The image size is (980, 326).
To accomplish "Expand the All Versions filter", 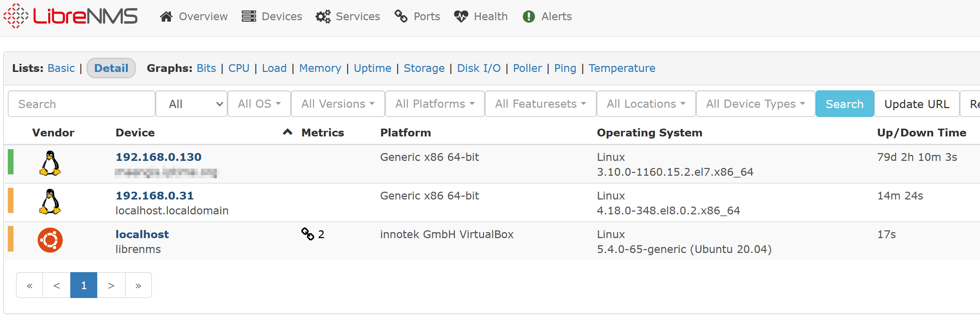I will click(x=338, y=104).
